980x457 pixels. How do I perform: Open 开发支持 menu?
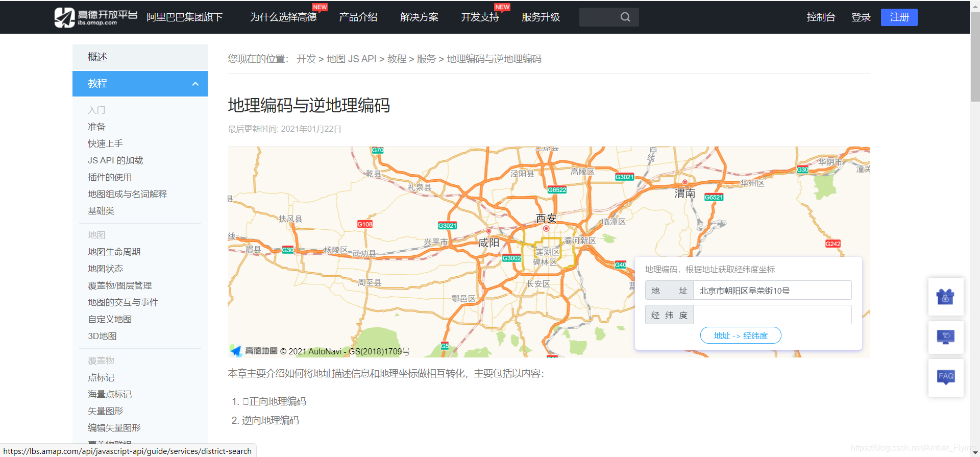pyautogui.click(x=480, y=17)
